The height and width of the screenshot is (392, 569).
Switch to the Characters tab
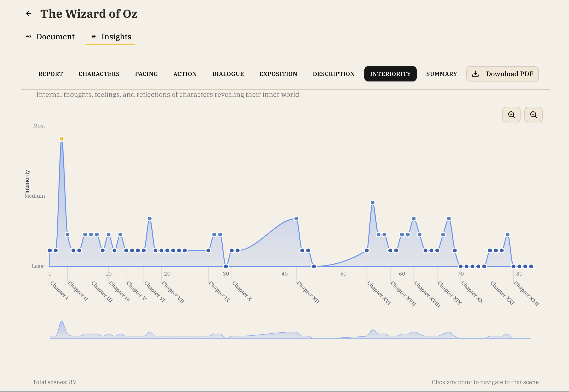coord(99,74)
